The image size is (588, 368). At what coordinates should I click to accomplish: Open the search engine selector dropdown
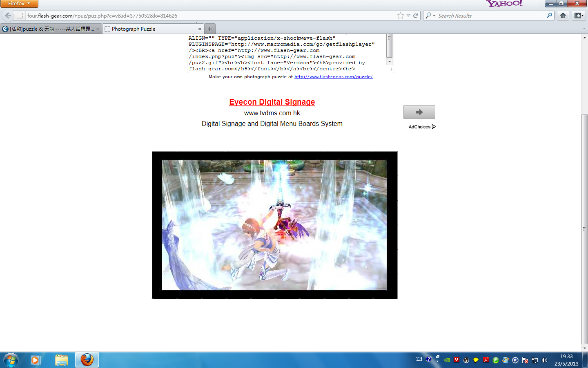point(430,16)
